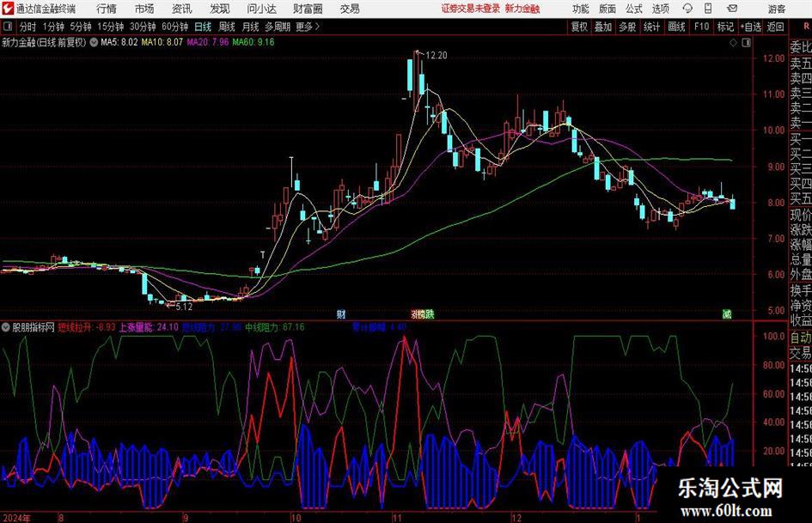Switch to 30分钟 period
The height and width of the screenshot is (523, 812).
point(143,27)
